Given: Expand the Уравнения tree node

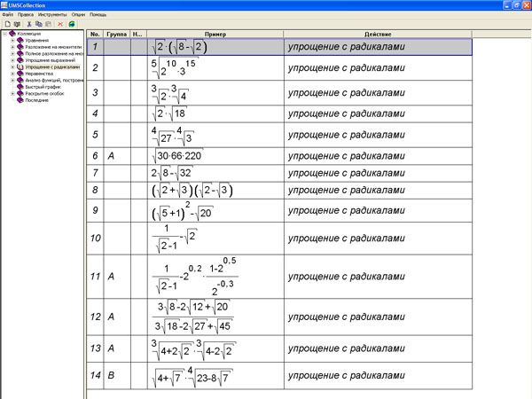Looking at the screenshot, I should pyautogui.click(x=12, y=41).
